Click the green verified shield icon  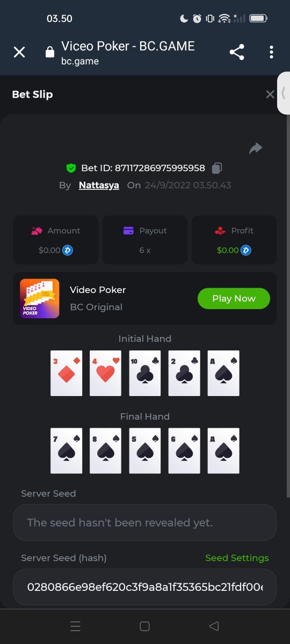pyautogui.click(x=71, y=168)
